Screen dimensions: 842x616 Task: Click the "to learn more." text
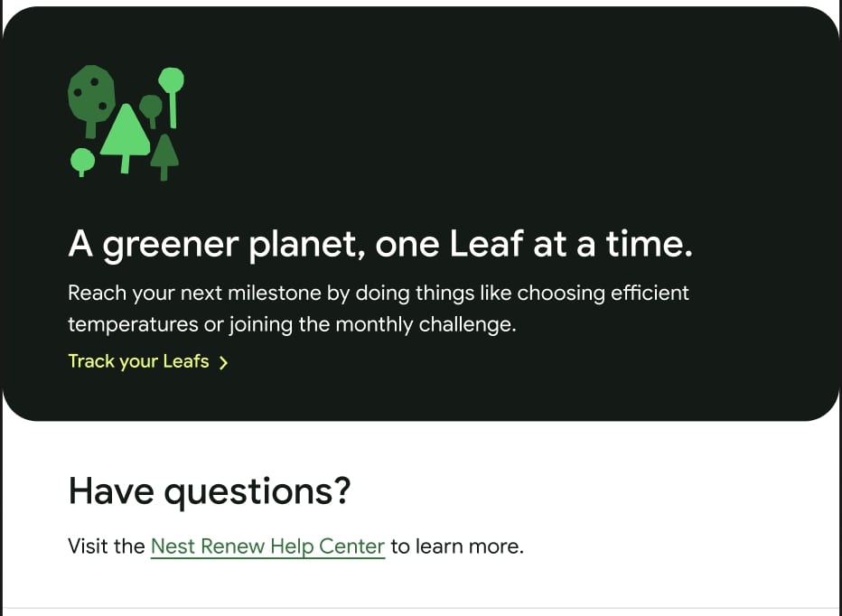click(457, 546)
